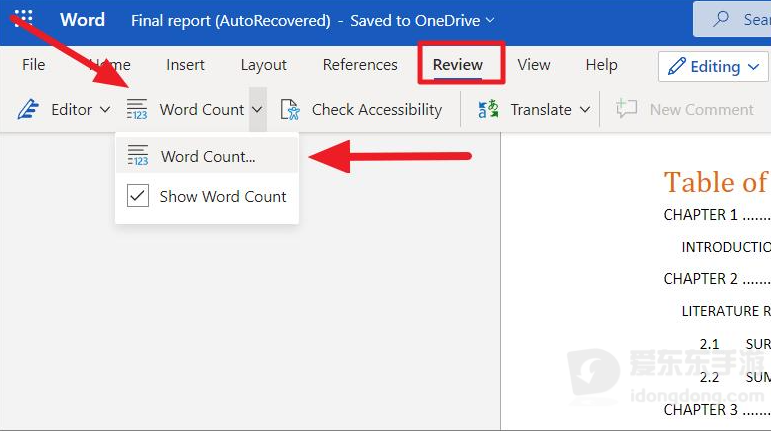
Task: Switch to the Insert tab
Action: (x=185, y=64)
